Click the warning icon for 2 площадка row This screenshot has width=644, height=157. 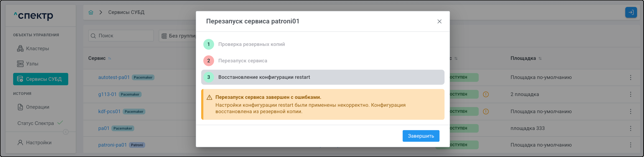pyautogui.click(x=486, y=94)
